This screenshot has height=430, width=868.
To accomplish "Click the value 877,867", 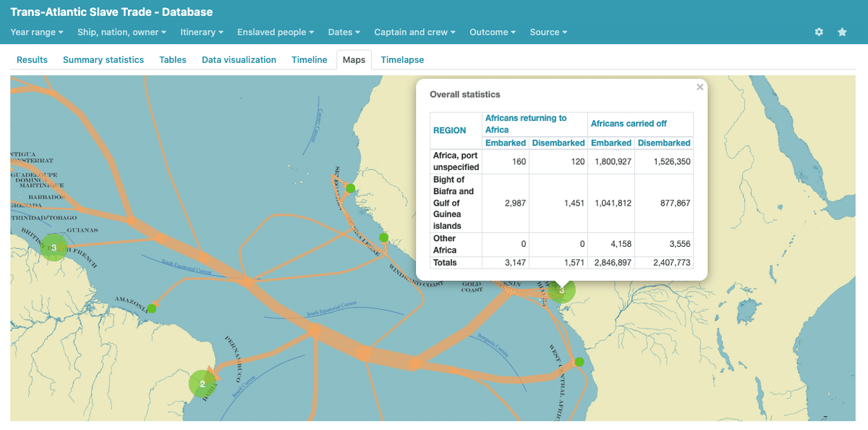I will tap(673, 203).
